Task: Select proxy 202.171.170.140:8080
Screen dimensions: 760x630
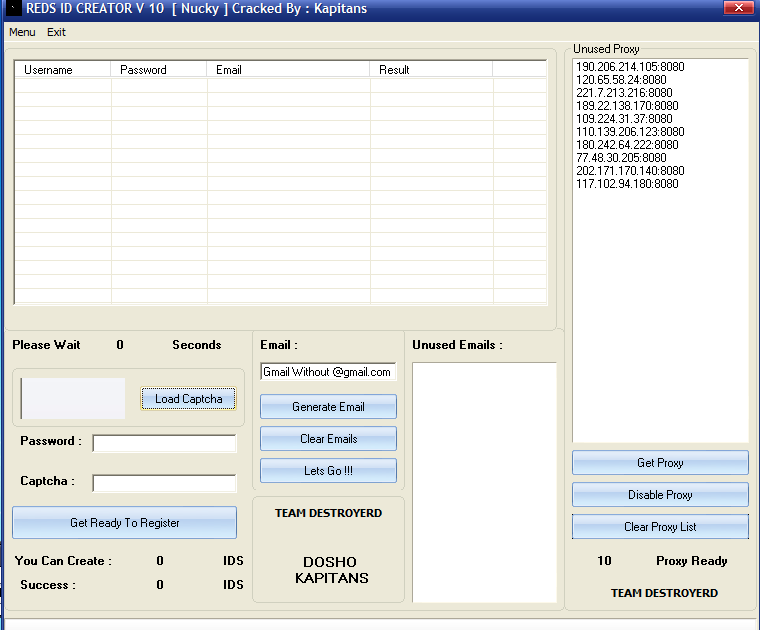Action: [630, 171]
